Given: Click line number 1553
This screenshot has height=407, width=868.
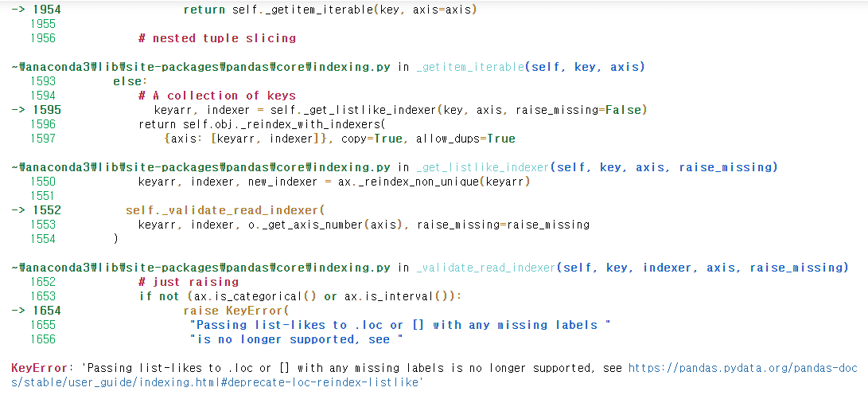Looking at the screenshot, I should 43,225.
